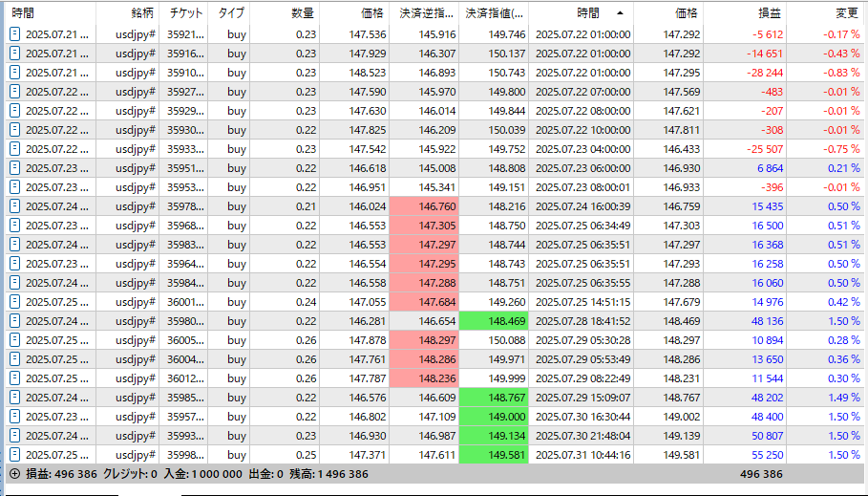Image resolution: width=868 pixels, height=496 pixels.
Task: Select the icon on ticket 35964 row
Action: point(15,264)
